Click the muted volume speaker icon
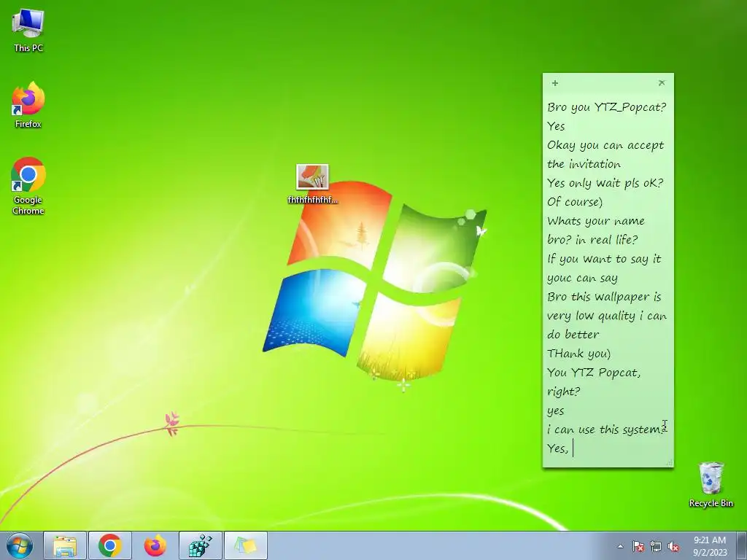Image resolution: width=747 pixels, height=560 pixels. pos(673,546)
